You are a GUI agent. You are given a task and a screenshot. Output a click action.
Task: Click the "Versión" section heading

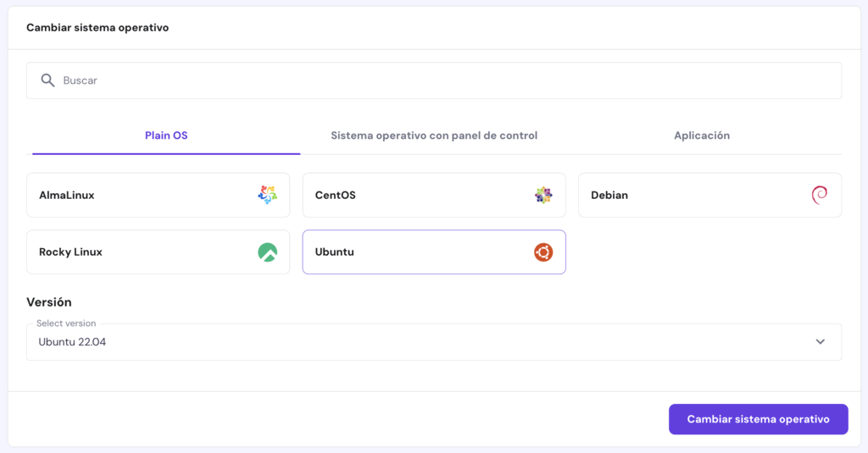[x=49, y=302]
